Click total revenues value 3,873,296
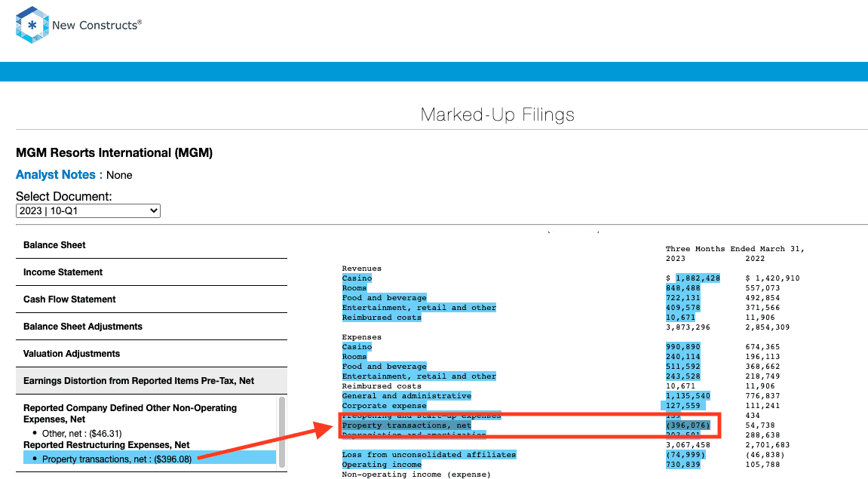Viewport: 868px width, 479px height. pos(688,327)
